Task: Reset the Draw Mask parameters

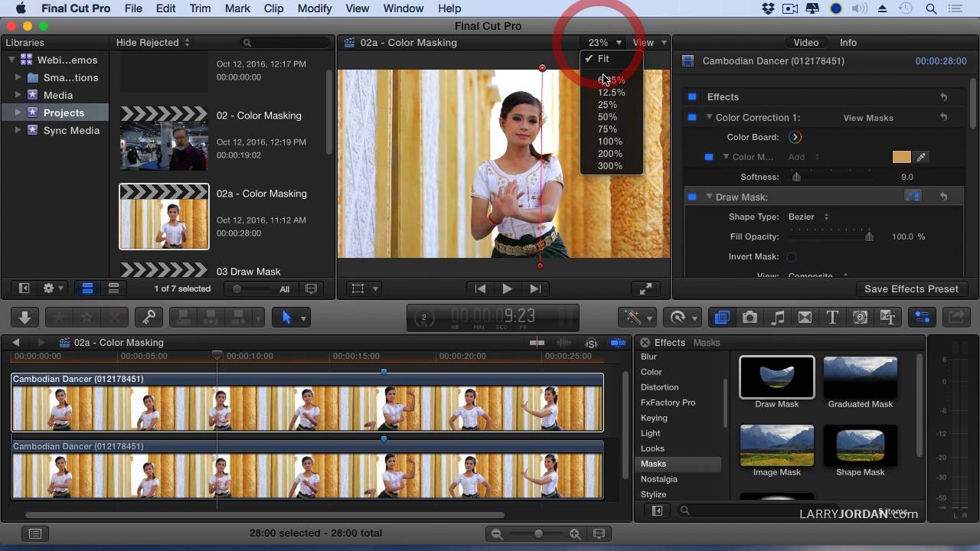Action: point(943,197)
